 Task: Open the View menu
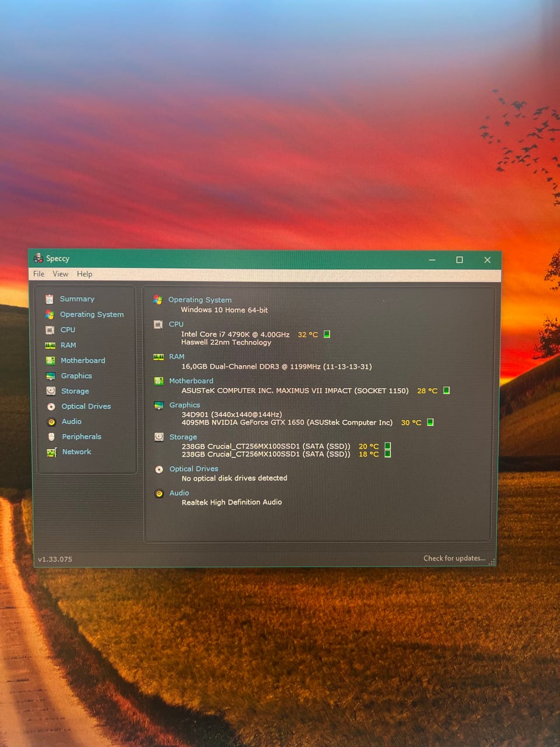point(61,274)
